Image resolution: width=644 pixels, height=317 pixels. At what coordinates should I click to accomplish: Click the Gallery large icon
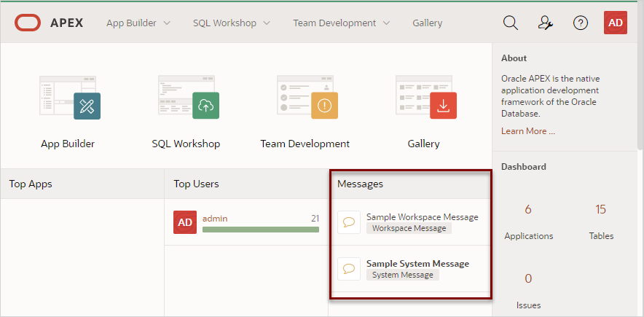click(425, 98)
